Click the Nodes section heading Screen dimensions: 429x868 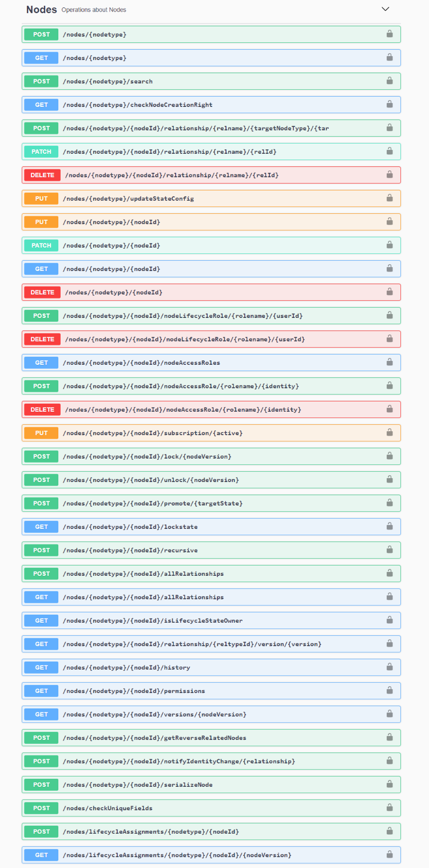(x=42, y=10)
